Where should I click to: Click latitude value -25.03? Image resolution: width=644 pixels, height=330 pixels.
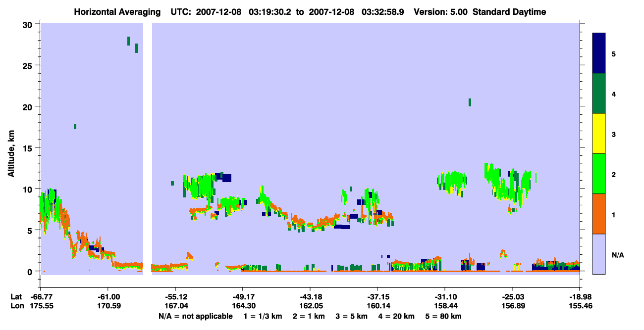tap(512, 296)
